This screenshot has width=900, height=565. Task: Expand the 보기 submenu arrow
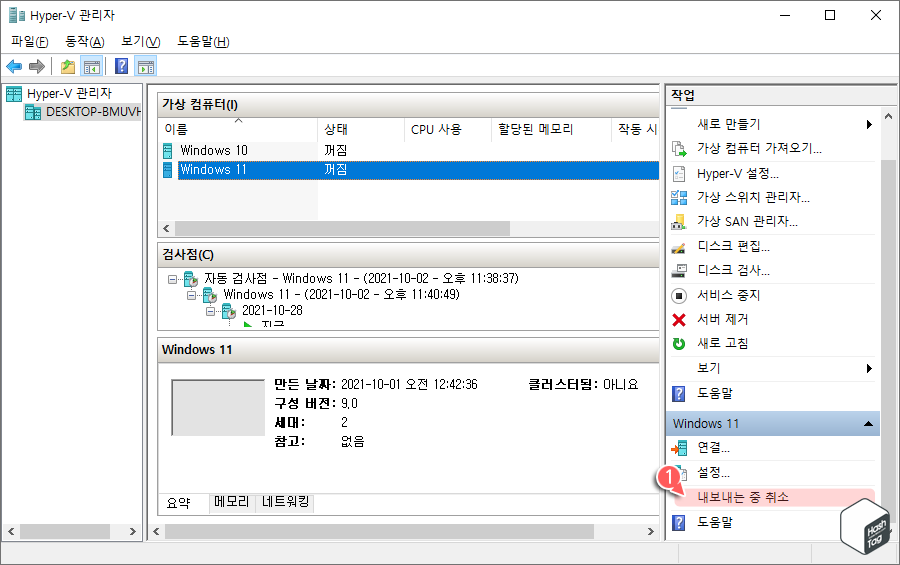tap(869, 369)
